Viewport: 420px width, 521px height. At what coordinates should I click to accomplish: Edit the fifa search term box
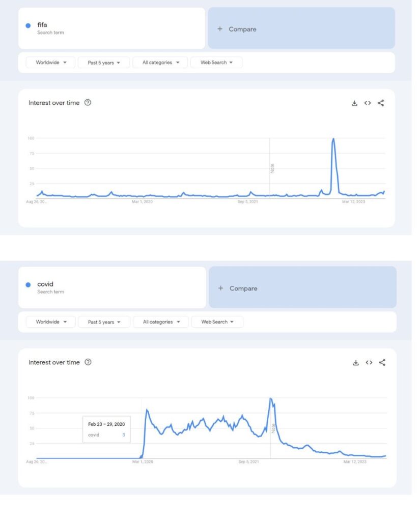click(x=111, y=28)
